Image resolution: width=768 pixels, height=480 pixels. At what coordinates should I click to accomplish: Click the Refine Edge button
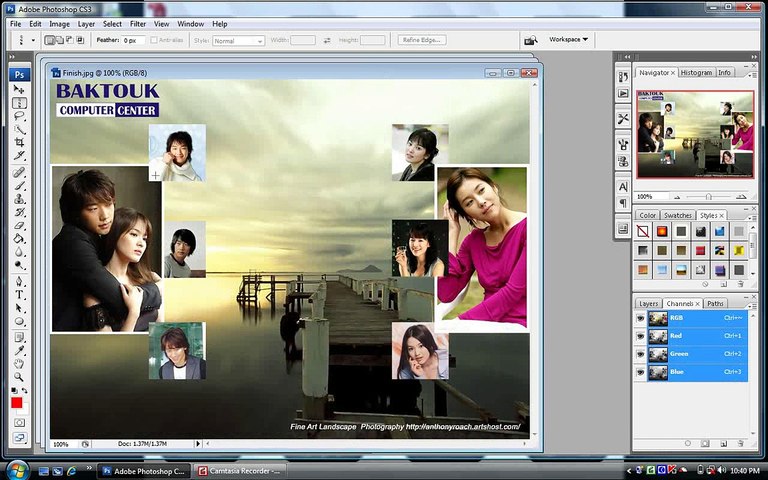422,40
